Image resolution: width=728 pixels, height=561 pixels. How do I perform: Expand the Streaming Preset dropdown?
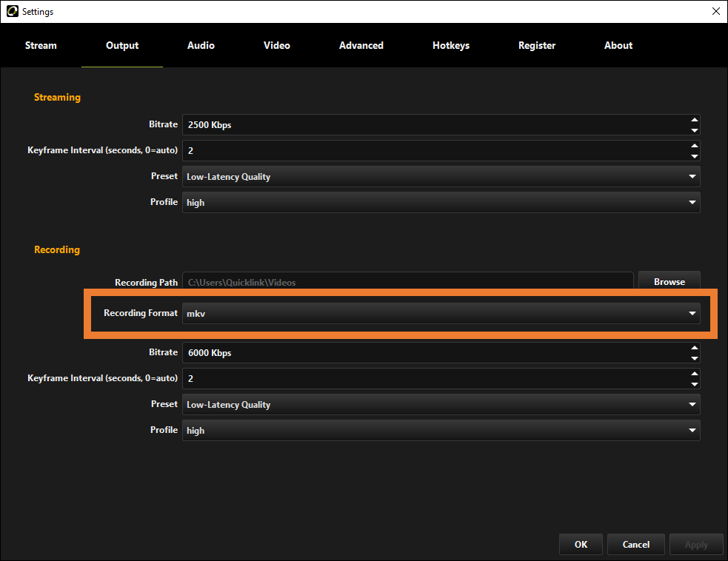click(441, 177)
